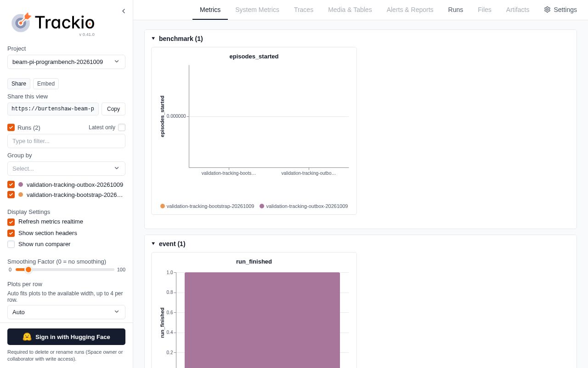
Task: Toggle the Runs (2) select-all checkbox
Action: 11,127
